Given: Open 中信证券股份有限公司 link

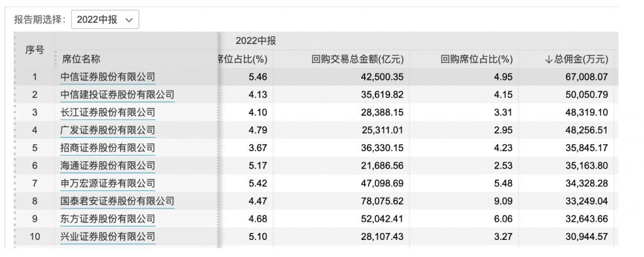Looking at the screenshot, I should pos(108,77).
